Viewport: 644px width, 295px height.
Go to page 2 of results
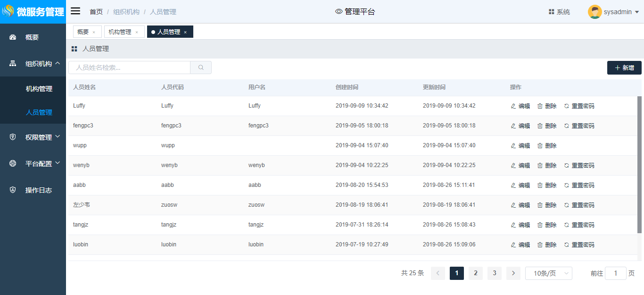click(x=475, y=273)
